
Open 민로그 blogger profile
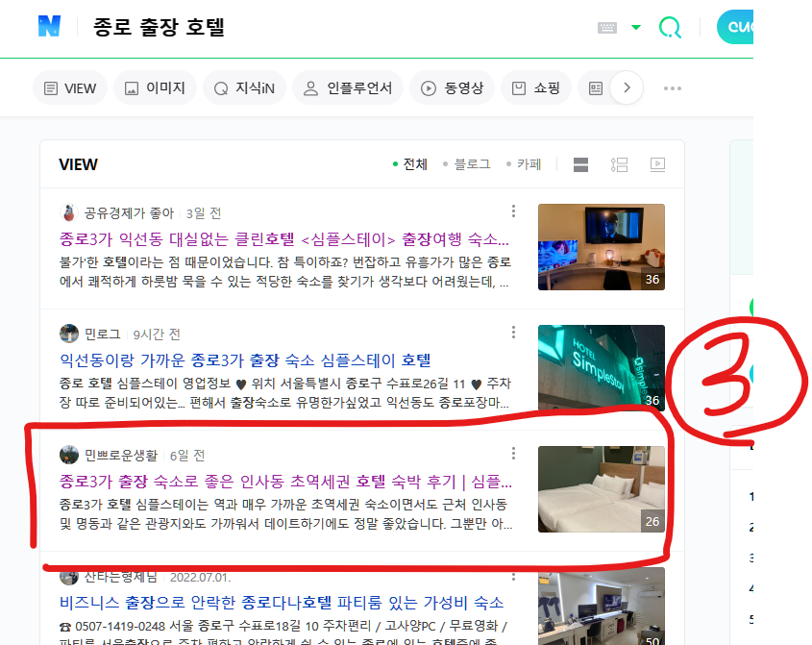[103, 335]
